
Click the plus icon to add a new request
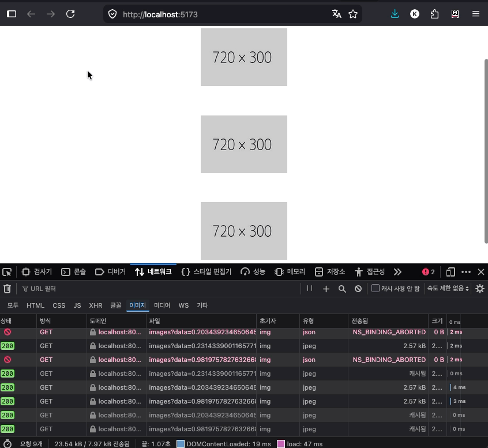pos(326,289)
